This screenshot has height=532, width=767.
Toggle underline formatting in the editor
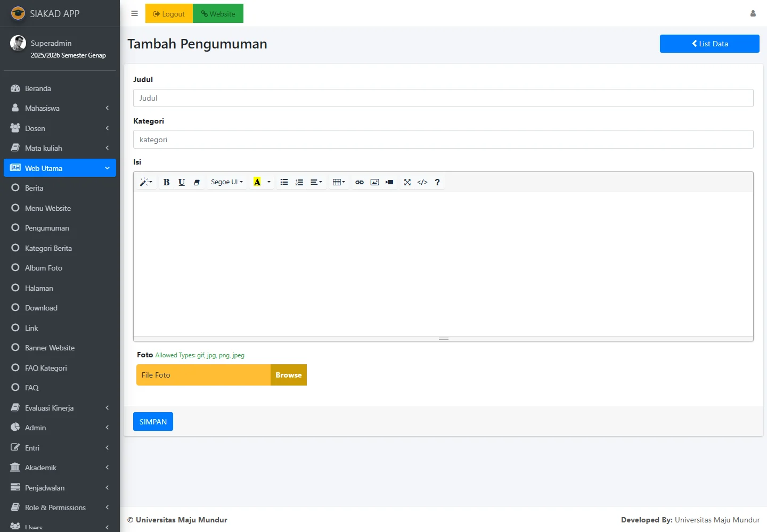[x=182, y=182]
